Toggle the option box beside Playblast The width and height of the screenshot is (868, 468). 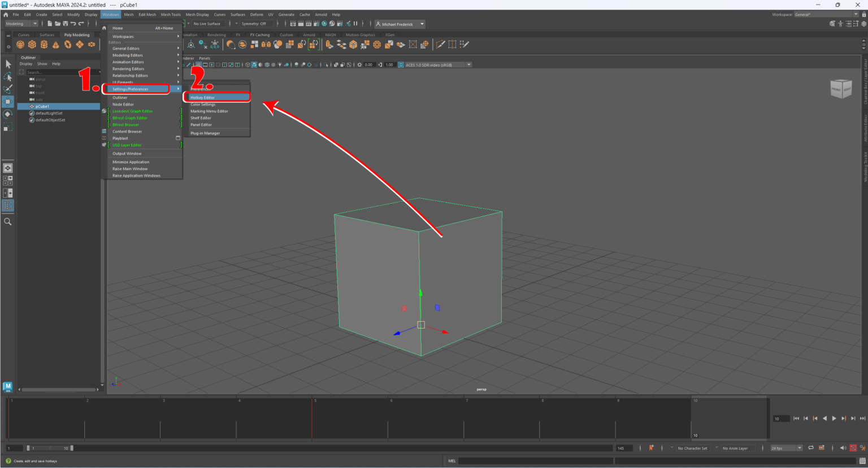(178, 138)
